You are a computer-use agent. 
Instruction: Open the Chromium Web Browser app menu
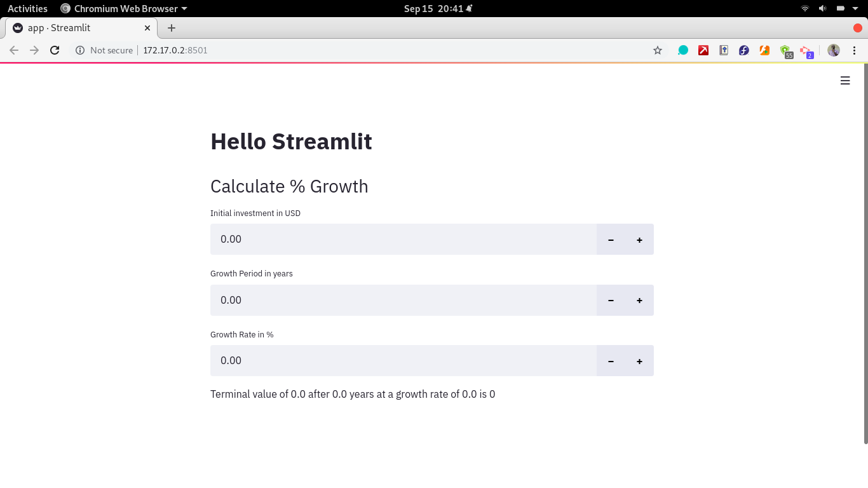pos(124,8)
